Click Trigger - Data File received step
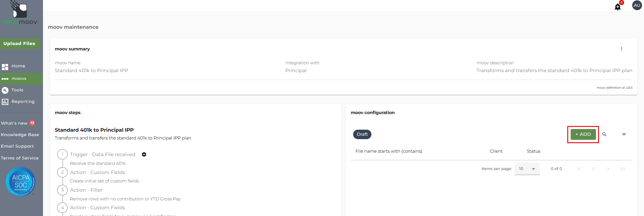 point(102,154)
